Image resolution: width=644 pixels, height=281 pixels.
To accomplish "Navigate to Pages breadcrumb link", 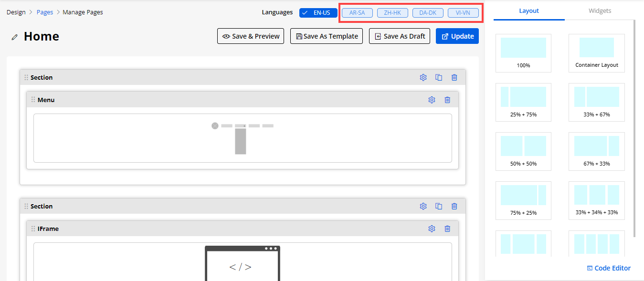I will [45, 12].
